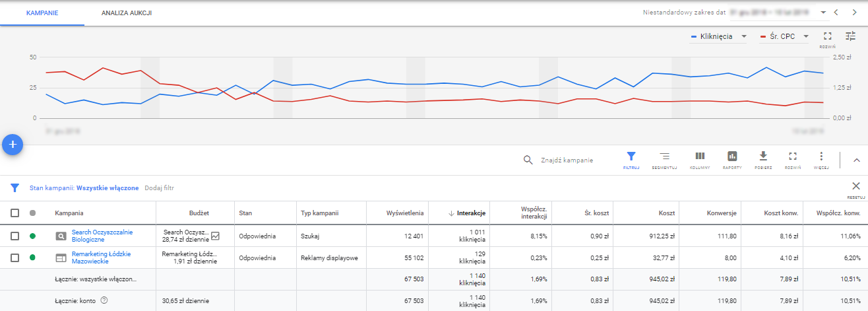Open the Kolumny settings
Image resolution: width=868 pixels, height=311 pixels.
click(700, 160)
